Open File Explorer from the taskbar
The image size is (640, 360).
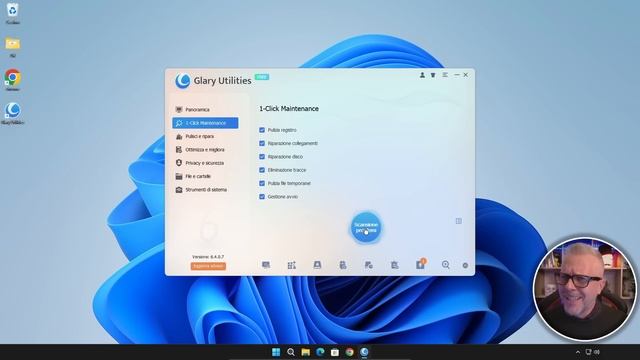305,352
